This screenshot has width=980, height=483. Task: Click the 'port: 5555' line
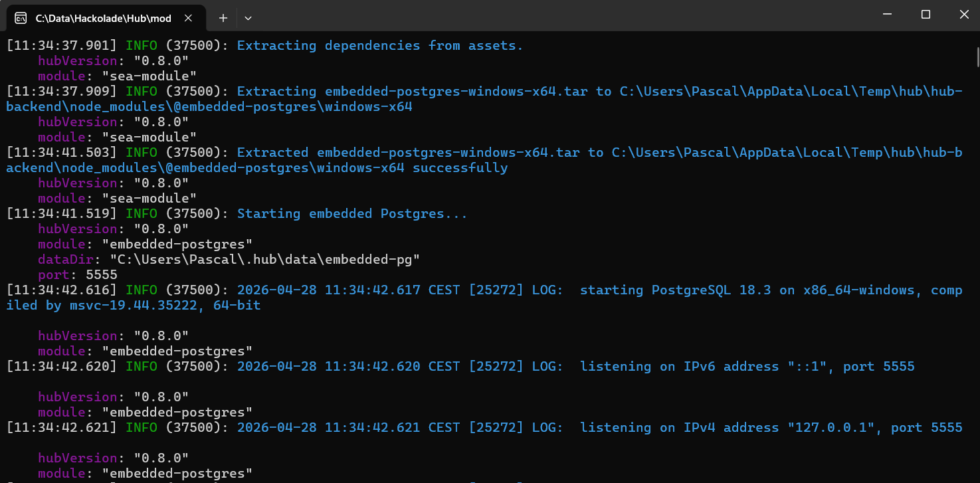pos(77,275)
